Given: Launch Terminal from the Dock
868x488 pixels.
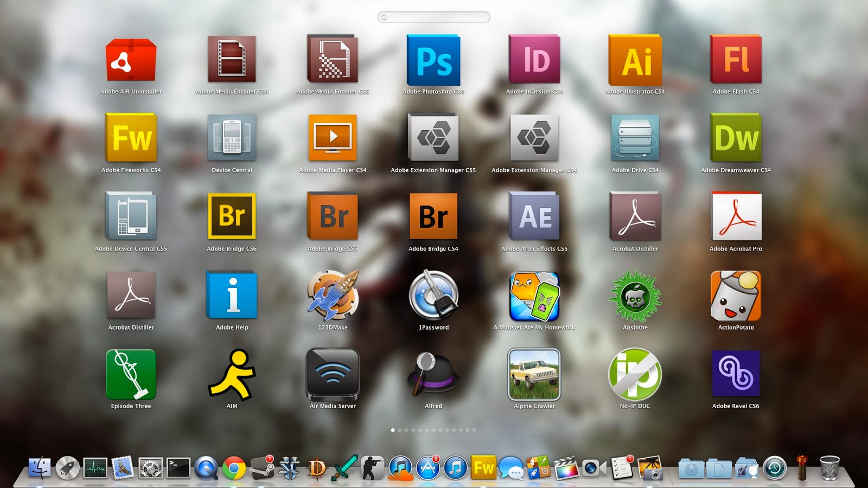Looking at the screenshot, I should click(178, 467).
